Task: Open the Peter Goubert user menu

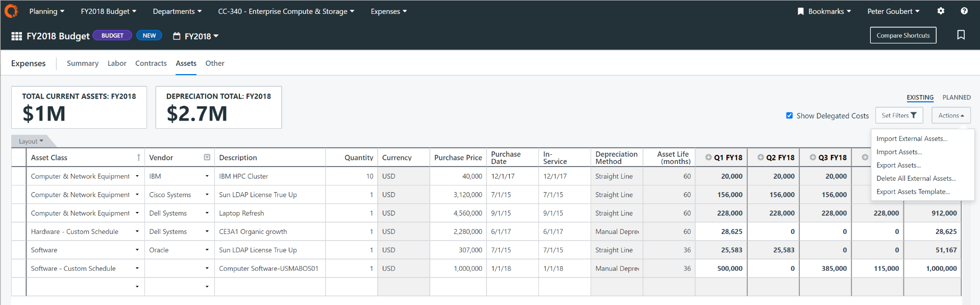Action: tap(893, 11)
